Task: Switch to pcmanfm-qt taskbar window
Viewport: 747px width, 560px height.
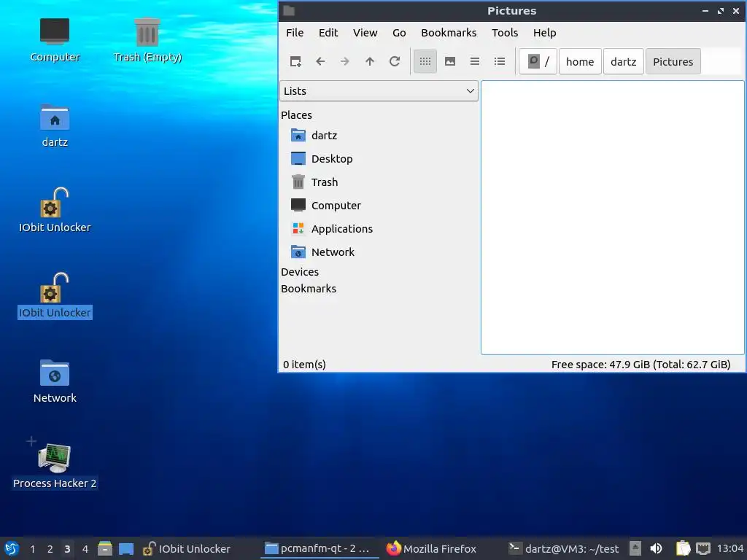Action: [318, 548]
